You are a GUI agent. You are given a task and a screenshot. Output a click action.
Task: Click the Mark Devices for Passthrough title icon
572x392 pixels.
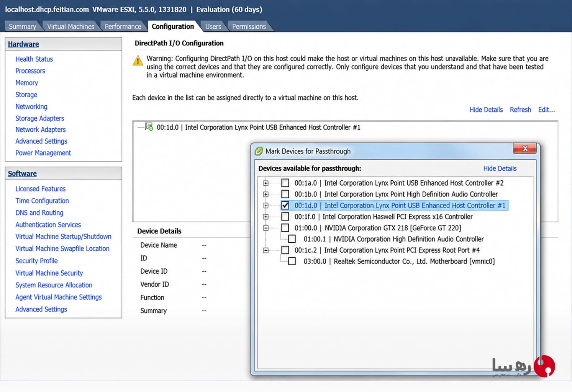(x=259, y=151)
